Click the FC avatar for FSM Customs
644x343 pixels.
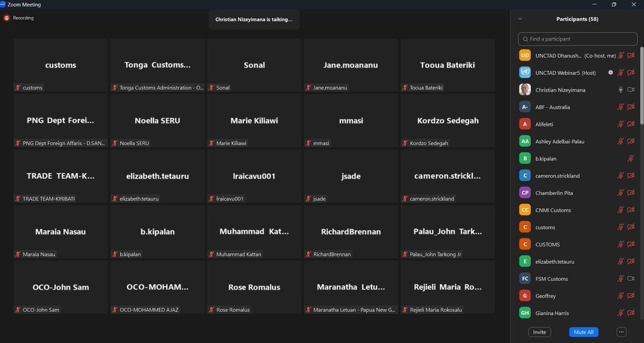tap(525, 279)
